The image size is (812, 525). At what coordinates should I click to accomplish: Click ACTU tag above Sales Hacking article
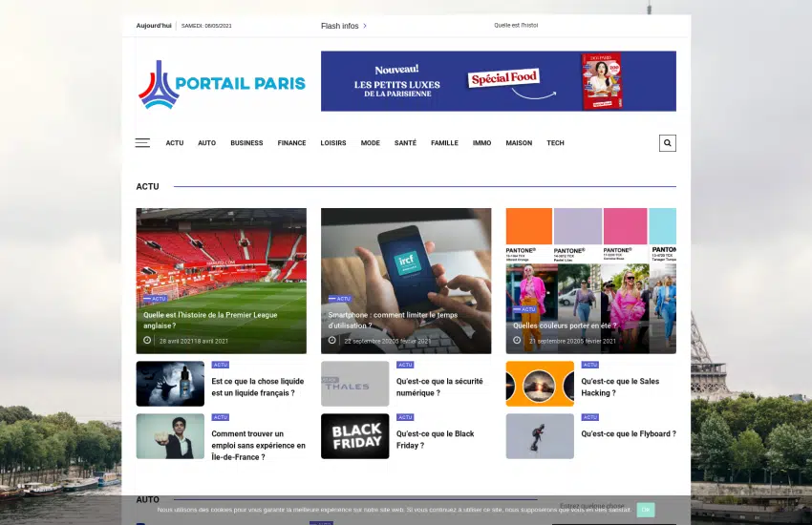tap(589, 365)
